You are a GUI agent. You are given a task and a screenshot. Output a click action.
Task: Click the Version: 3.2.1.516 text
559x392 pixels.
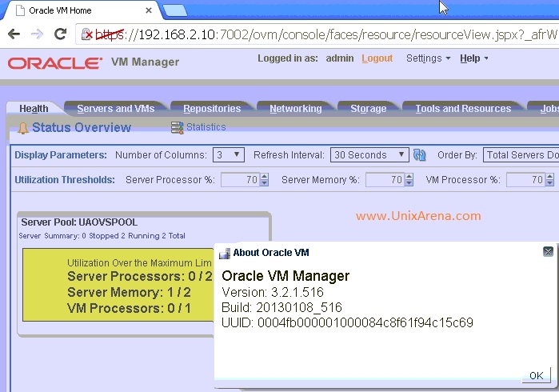point(273,293)
